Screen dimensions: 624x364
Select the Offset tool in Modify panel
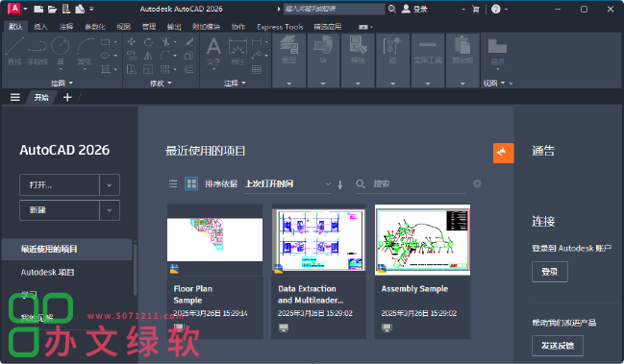click(x=188, y=69)
